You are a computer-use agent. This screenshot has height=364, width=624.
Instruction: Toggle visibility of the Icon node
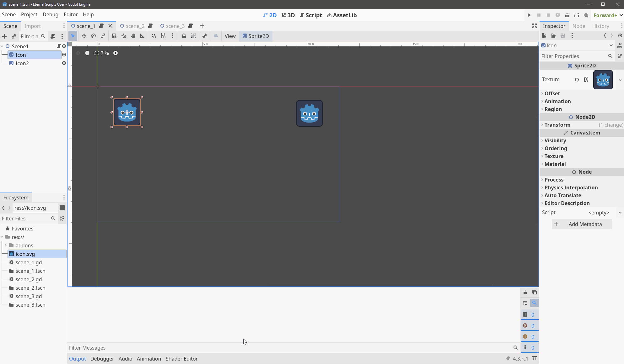point(64,55)
